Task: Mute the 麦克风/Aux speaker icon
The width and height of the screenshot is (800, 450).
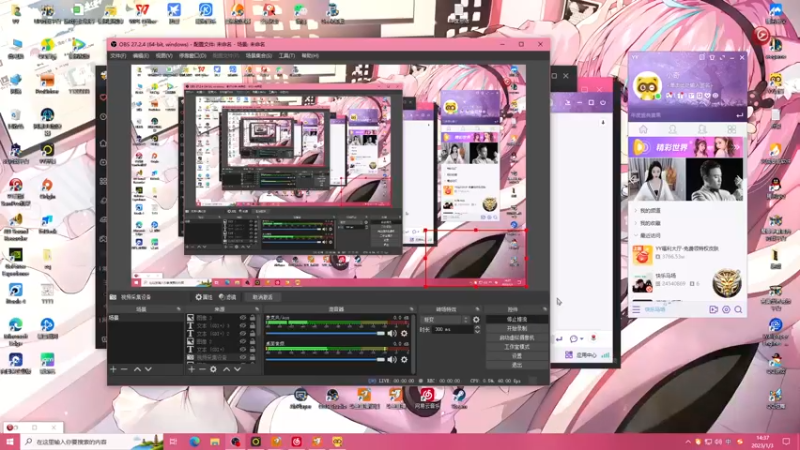Action: (392, 333)
